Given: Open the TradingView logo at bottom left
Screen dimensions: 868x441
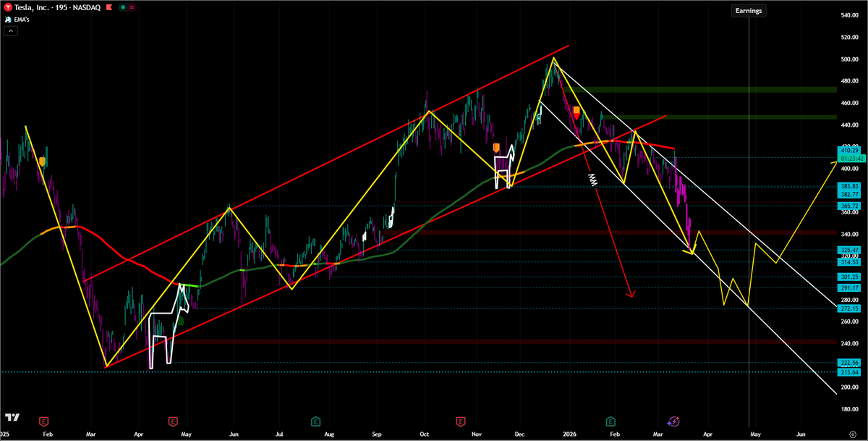Looking at the screenshot, I should coord(12,418).
